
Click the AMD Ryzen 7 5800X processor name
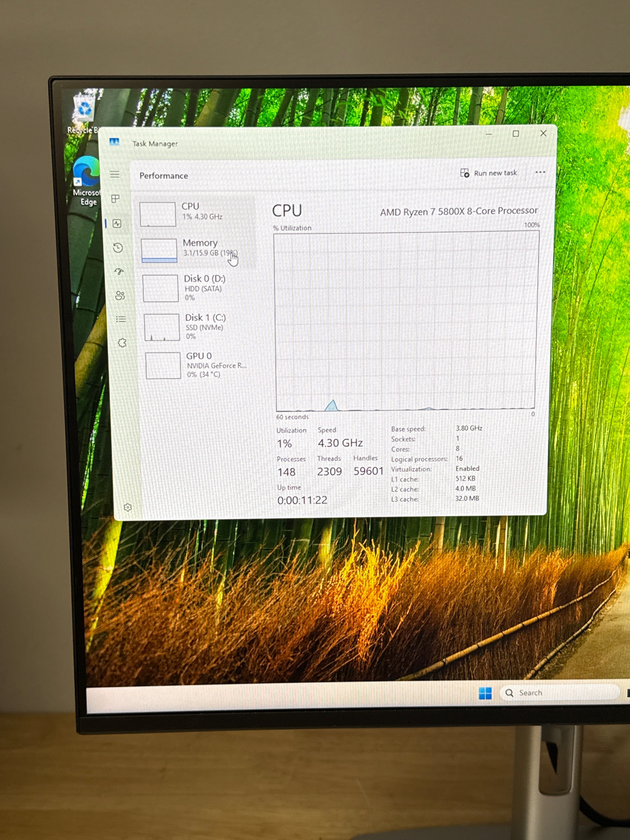pyautogui.click(x=459, y=211)
